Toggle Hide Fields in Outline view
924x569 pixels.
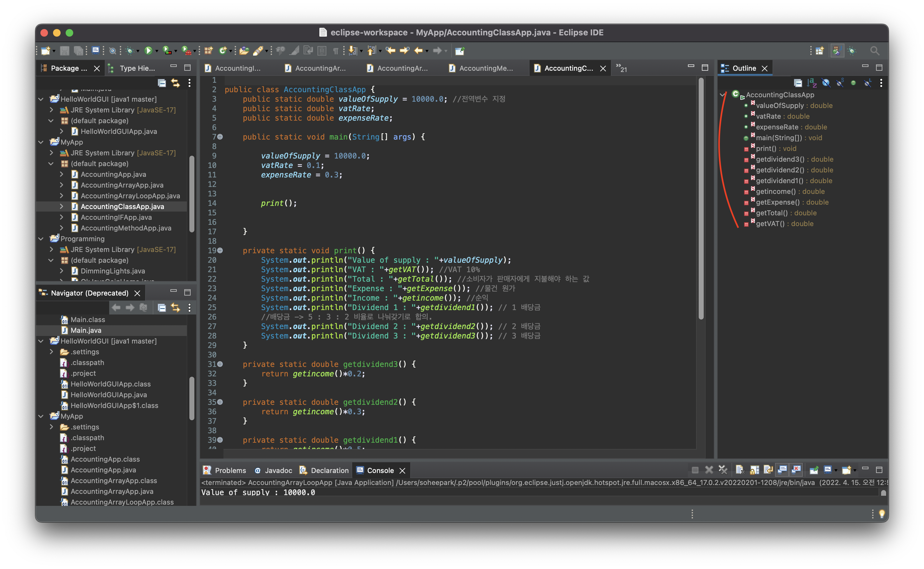click(x=826, y=83)
